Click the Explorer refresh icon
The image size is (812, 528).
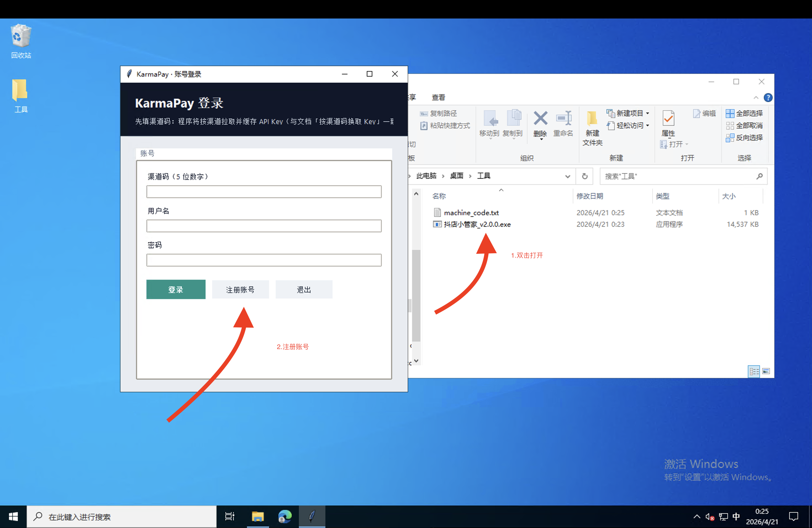pos(584,176)
